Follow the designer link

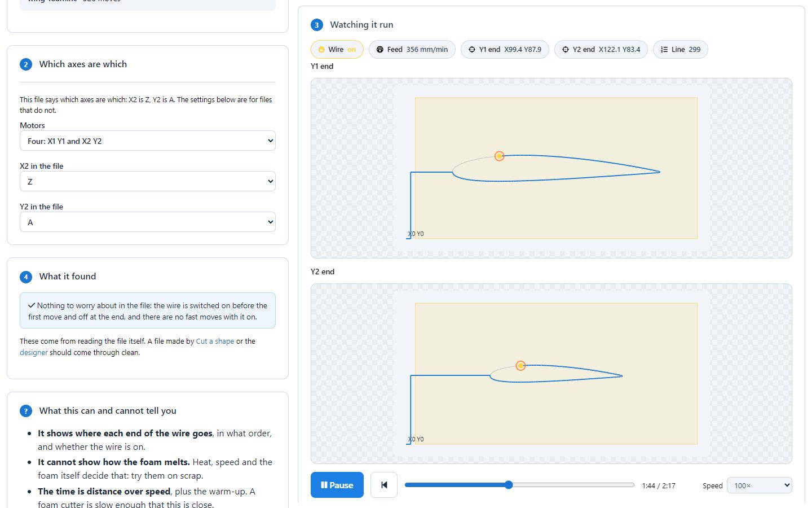point(34,353)
